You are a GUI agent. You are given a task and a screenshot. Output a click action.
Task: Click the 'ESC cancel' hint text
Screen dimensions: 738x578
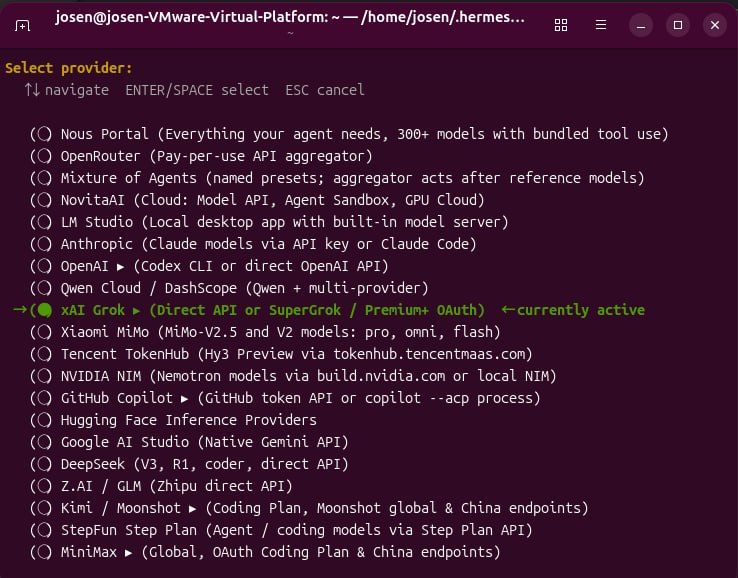(325, 90)
